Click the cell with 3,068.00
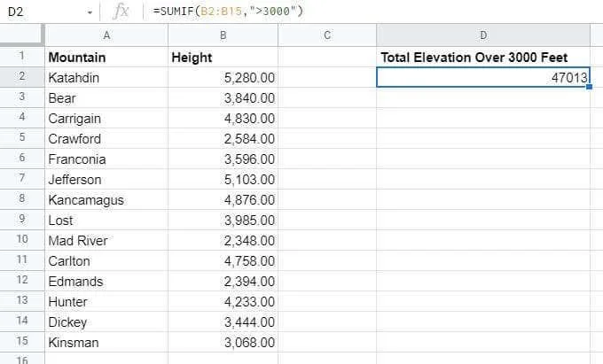603x364 pixels. pyautogui.click(x=223, y=342)
